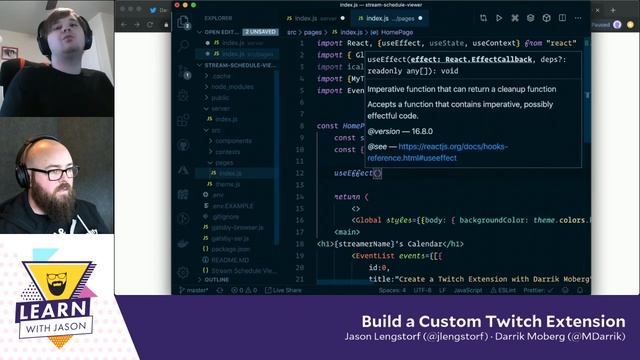This screenshot has width=640, height=360.
Task: Open the reactjs.org hooks reference link
Action: 438,152
